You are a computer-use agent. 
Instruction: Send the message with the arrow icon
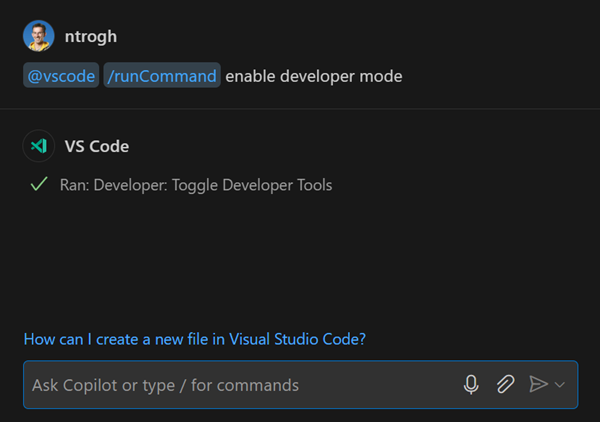click(538, 384)
